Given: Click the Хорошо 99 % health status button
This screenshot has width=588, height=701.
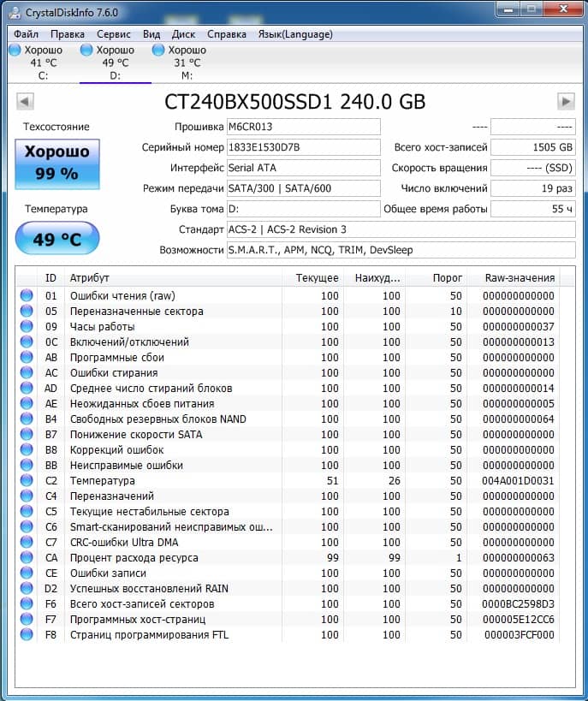Looking at the screenshot, I should click(57, 164).
